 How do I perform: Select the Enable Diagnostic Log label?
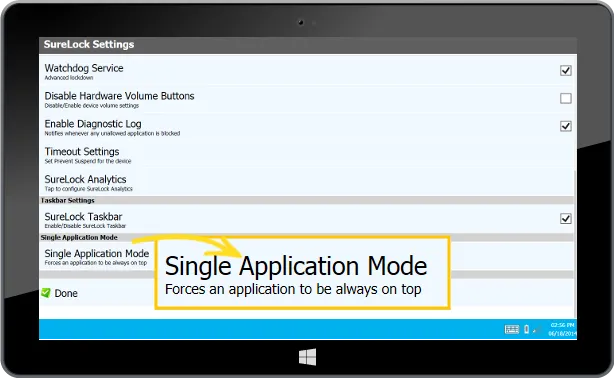pos(93,124)
